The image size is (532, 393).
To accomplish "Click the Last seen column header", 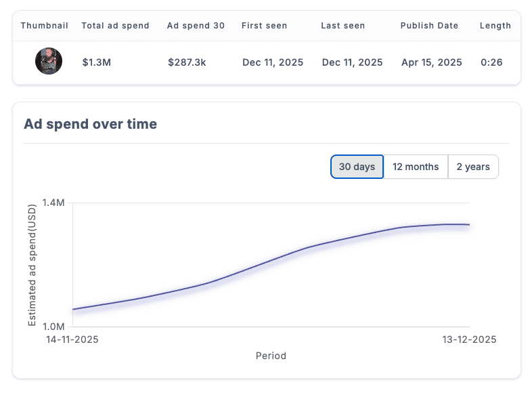I will (x=343, y=26).
